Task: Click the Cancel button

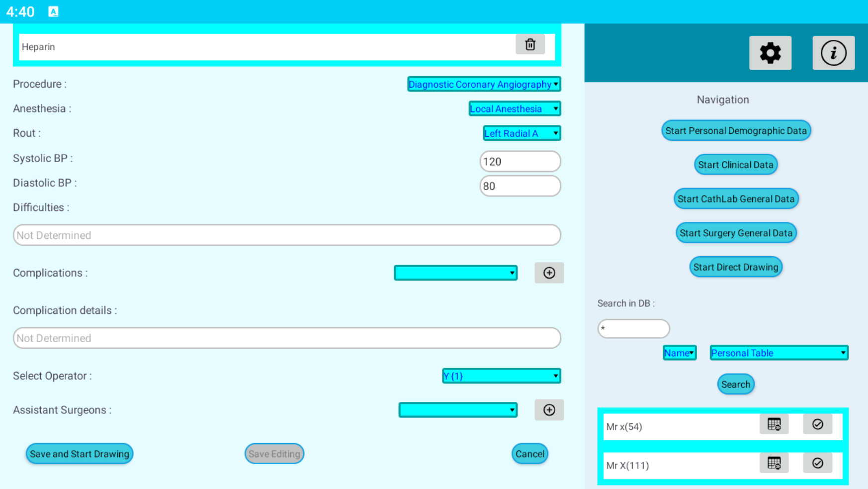Action: pyautogui.click(x=529, y=454)
